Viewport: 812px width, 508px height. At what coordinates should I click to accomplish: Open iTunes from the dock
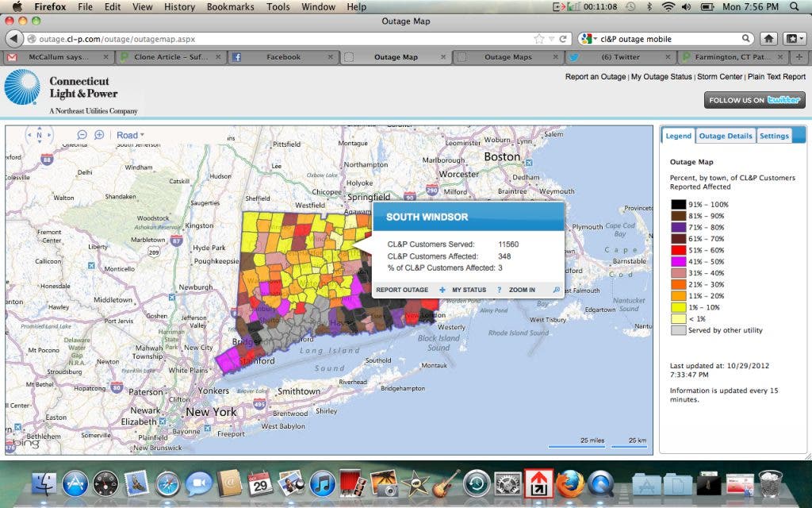click(322, 483)
